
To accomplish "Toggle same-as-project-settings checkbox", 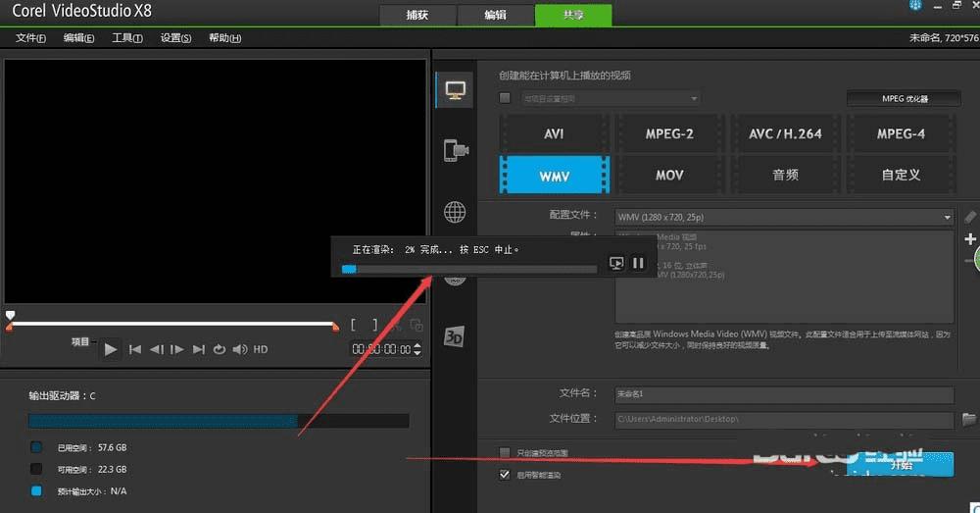I will [505, 97].
